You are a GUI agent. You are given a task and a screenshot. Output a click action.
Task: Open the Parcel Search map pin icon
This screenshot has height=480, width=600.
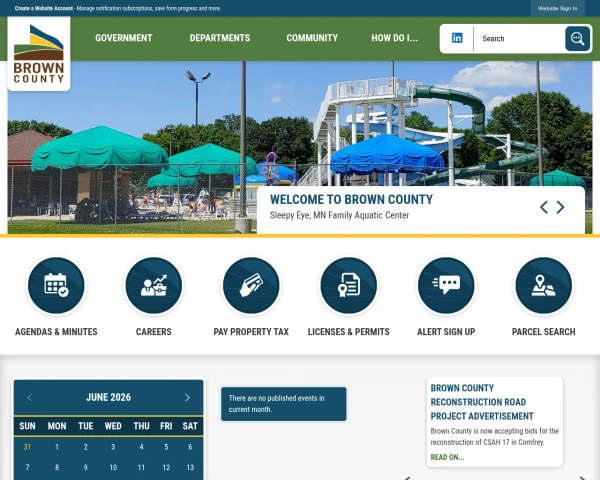(x=544, y=286)
